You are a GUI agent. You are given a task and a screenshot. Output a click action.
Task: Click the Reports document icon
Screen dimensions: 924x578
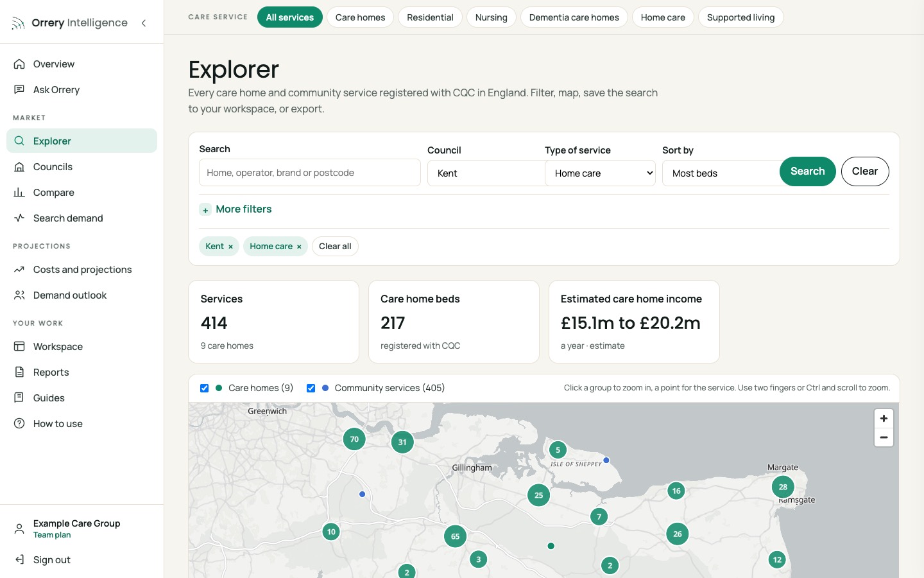19,372
